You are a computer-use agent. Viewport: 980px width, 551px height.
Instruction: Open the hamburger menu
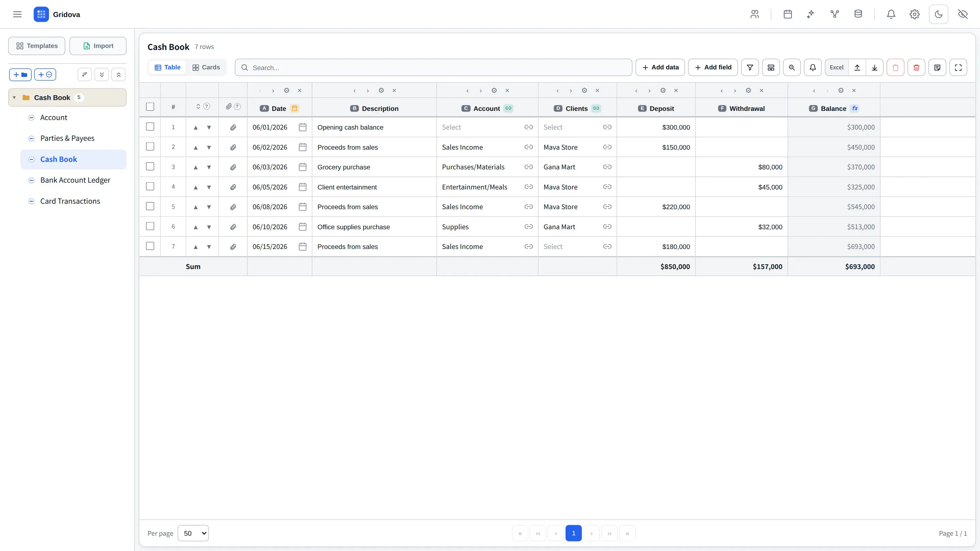tap(17, 14)
